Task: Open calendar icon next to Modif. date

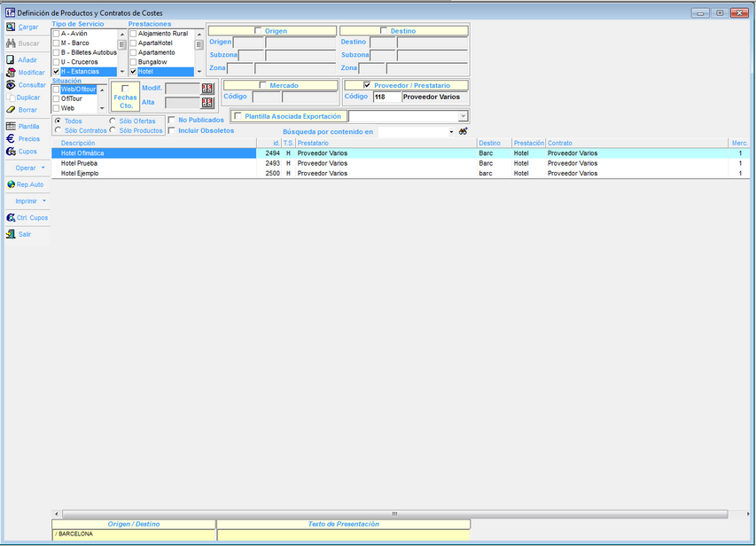Action: [207, 89]
